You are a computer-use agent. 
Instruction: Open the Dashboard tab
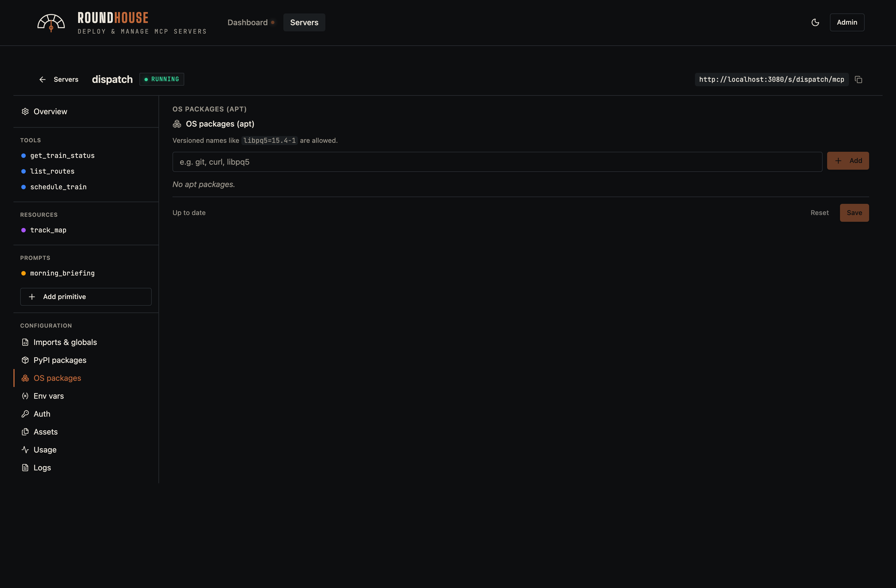click(x=251, y=23)
